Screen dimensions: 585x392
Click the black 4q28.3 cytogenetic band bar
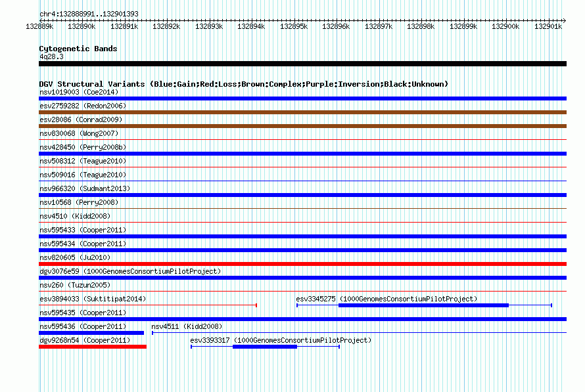tap(302, 64)
